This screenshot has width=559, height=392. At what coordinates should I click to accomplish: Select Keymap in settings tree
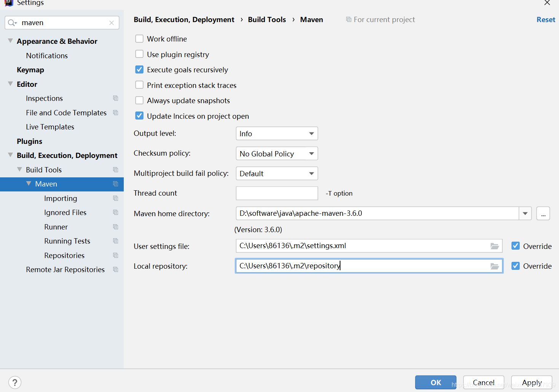tap(30, 70)
